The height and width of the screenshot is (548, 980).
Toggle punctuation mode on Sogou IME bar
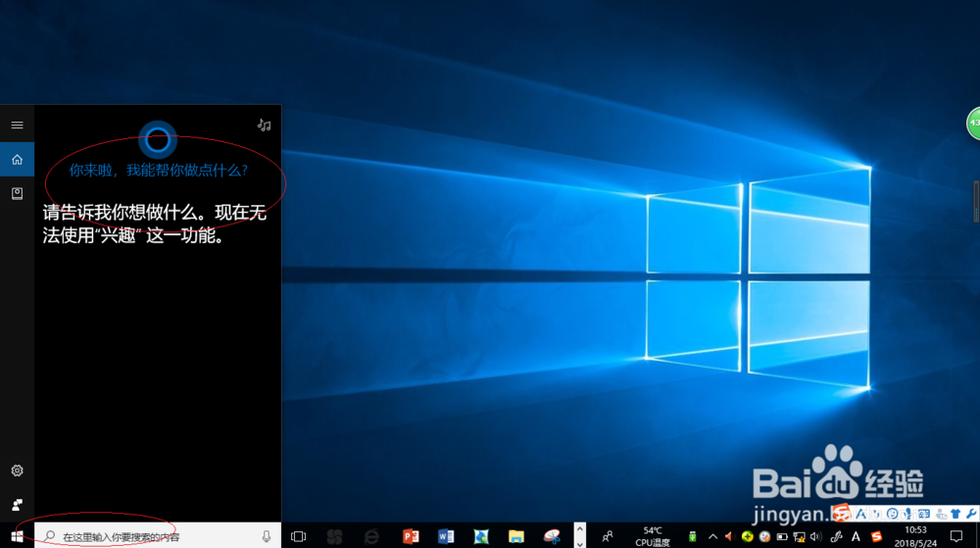tap(876, 515)
